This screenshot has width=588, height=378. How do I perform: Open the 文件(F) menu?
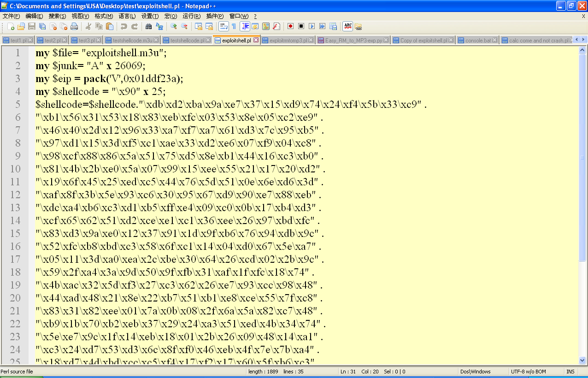point(12,16)
